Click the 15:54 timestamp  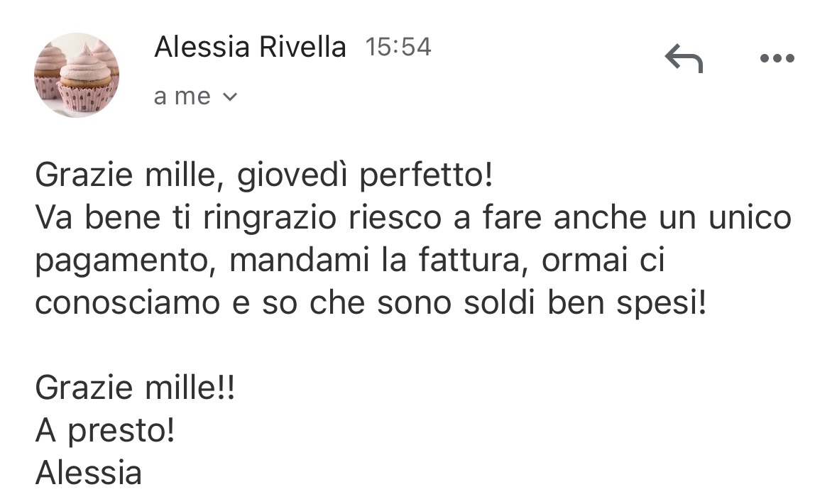coord(398,47)
